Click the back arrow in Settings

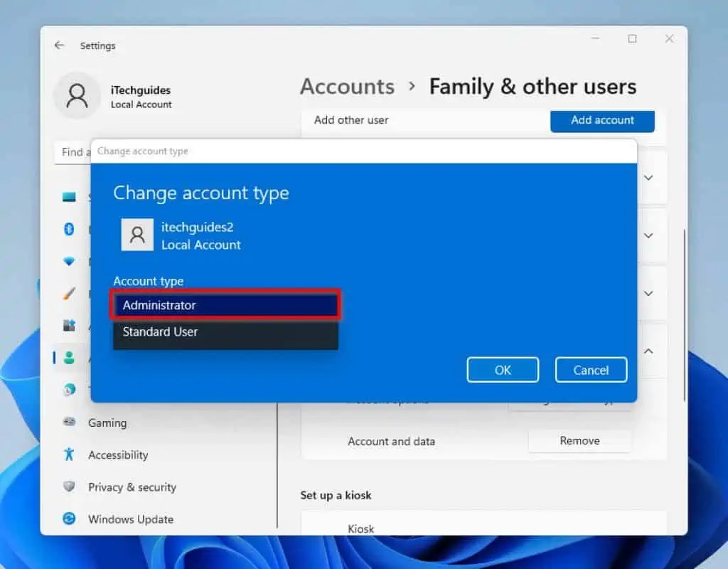click(x=59, y=45)
